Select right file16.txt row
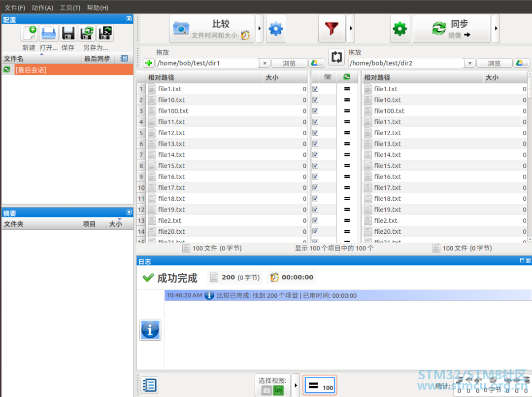532x397 pixels. click(x=445, y=177)
